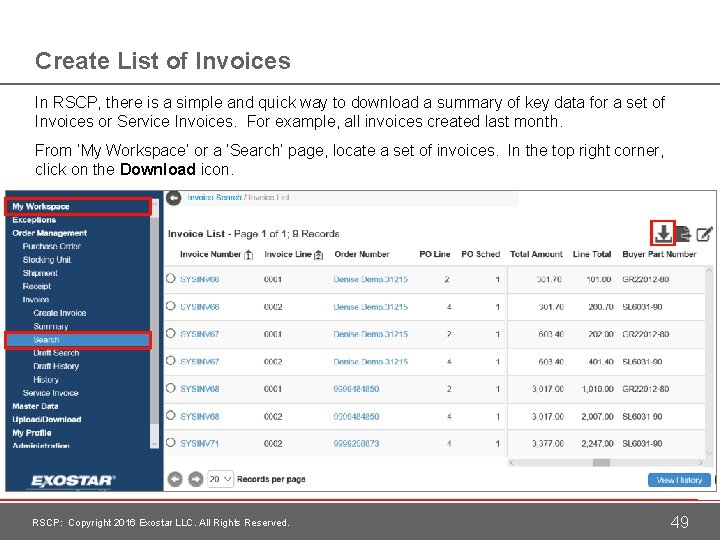Viewport: 720px width, 540px height.
Task: Open Denise.Demo.31215 order in SYSINV67 line 0002 row
Action: coord(370,361)
